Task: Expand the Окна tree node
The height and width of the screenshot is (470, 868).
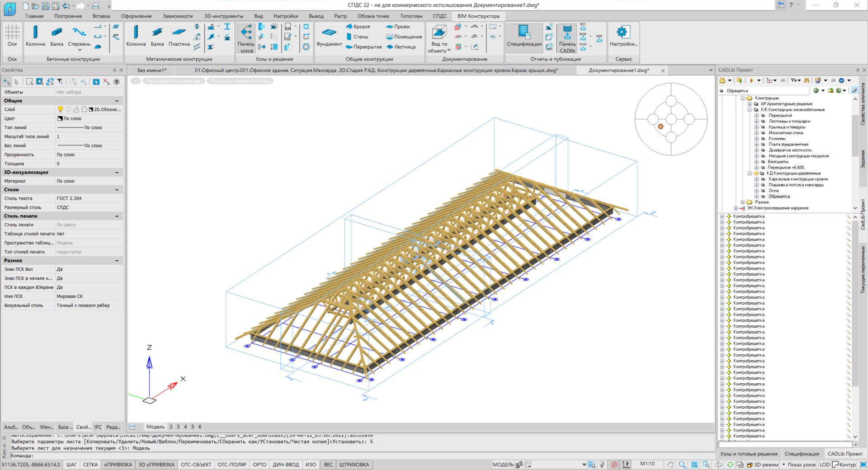Action: click(756, 191)
